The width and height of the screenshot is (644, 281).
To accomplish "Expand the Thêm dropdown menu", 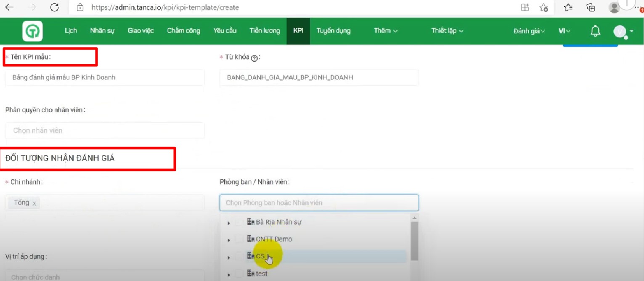I will click(x=386, y=31).
